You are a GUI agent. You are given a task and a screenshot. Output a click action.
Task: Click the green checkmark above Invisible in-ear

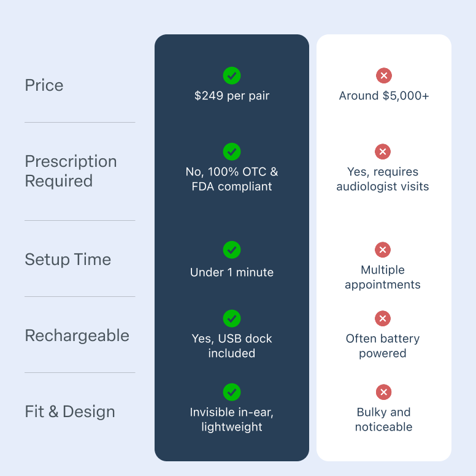[x=232, y=392]
